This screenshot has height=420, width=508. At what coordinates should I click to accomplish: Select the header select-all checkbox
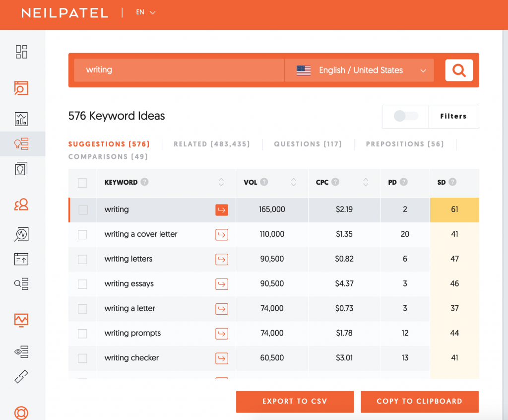(83, 183)
